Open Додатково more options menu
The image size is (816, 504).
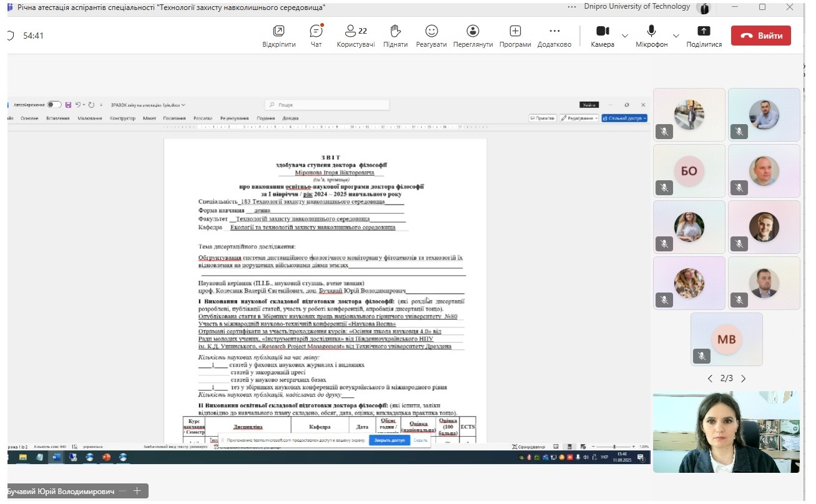tap(554, 35)
